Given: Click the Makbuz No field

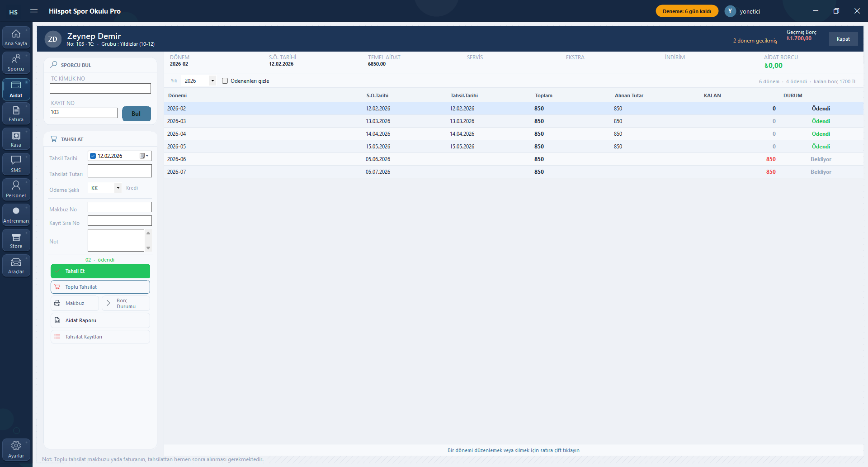Looking at the screenshot, I should coord(120,207).
